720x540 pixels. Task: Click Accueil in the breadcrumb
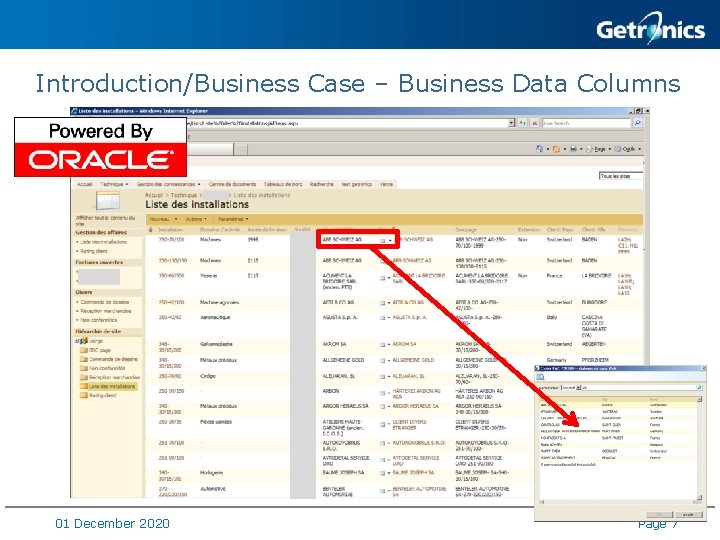[x=154, y=195]
